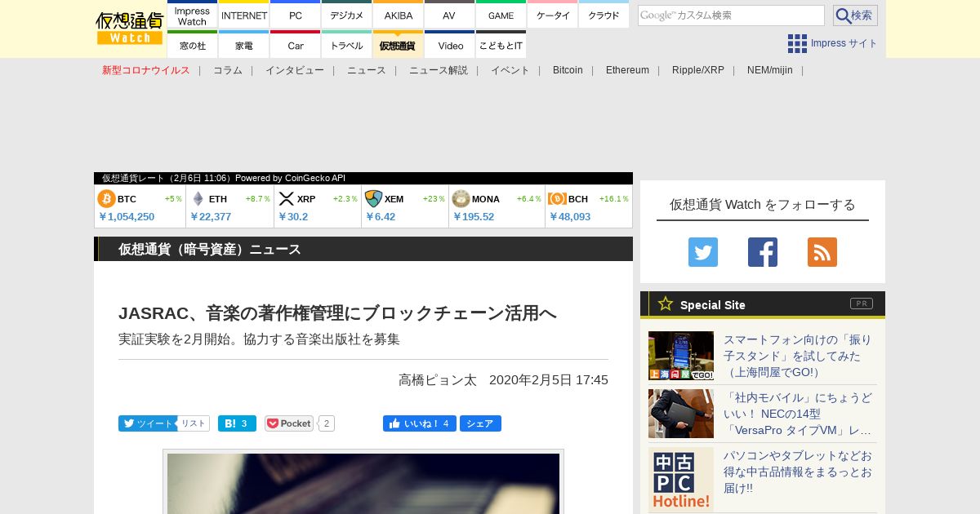
Task: Open the Ripple/XRP category link
Action: [698, 70]
